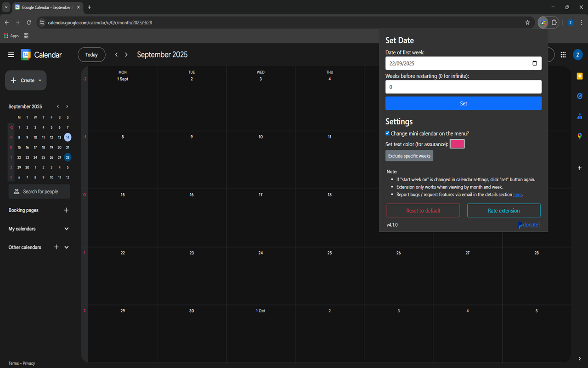Viewport: 588px width, 368px height.
Task: Next month in the mini calendar
Action: point(67,107)
